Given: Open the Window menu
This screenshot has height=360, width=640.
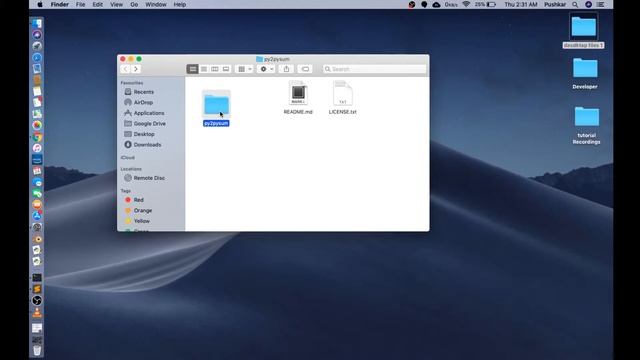Looking at the screenshot, I should [156, 4].
